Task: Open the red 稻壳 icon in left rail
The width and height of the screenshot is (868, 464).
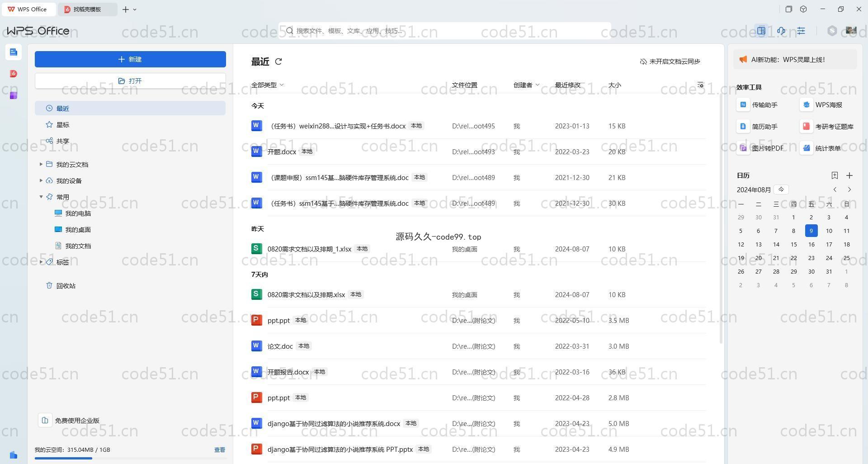Action: 14,74
